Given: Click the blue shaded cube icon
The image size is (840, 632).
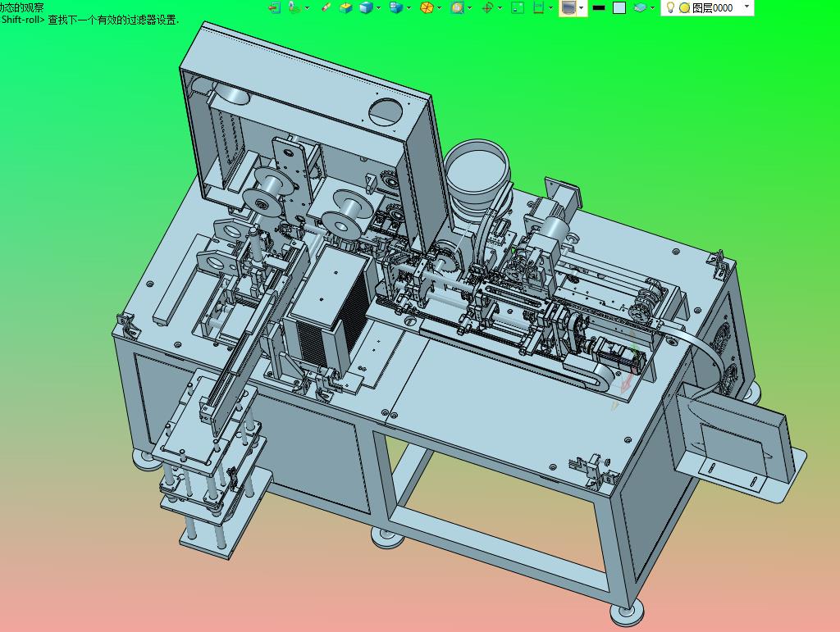Looking at the screenshot, I should pyautogui.click(x=366, y=7).
